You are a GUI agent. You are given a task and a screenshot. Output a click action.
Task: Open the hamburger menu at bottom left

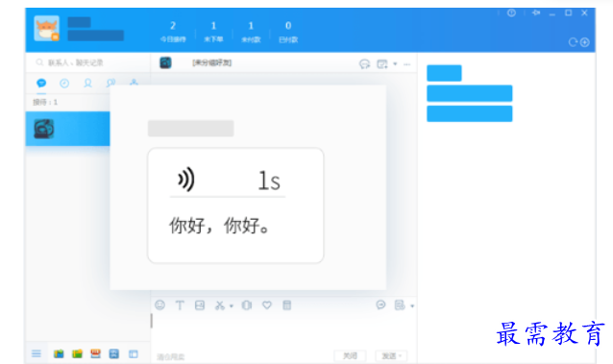pos(37,353)
